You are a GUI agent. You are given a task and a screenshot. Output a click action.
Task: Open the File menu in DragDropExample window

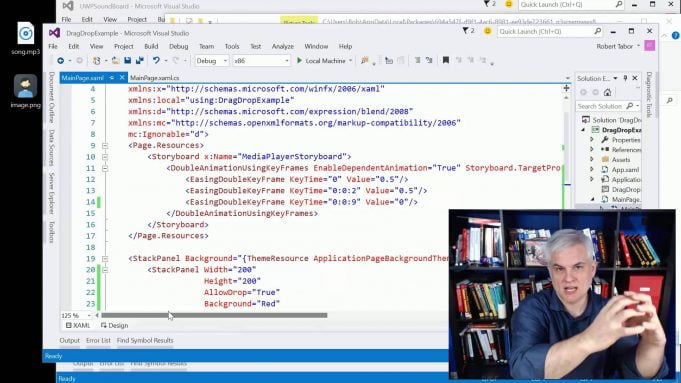click(53, 46)
